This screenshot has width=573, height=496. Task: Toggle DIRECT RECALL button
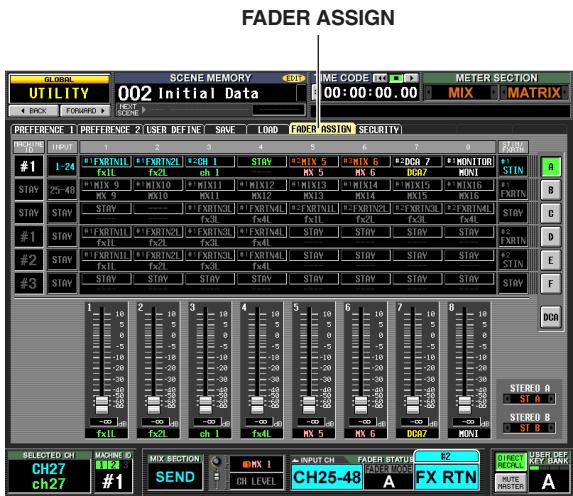tap(510, 462)
